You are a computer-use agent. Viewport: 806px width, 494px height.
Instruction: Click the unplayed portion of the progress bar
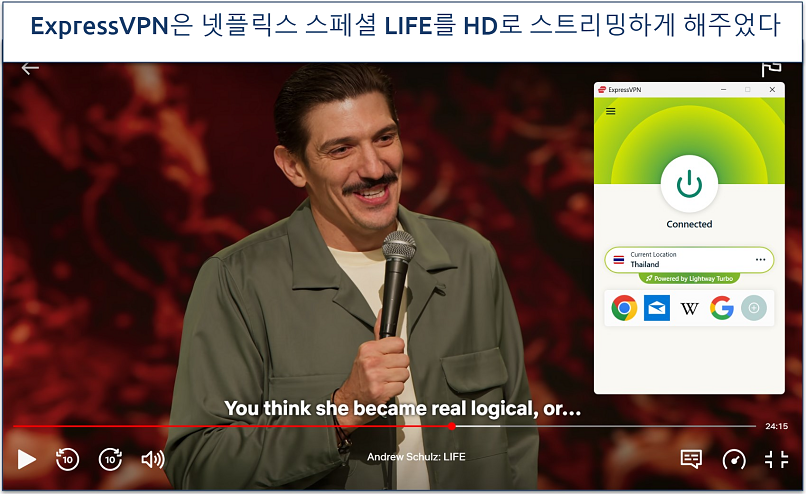coord(606,426)
